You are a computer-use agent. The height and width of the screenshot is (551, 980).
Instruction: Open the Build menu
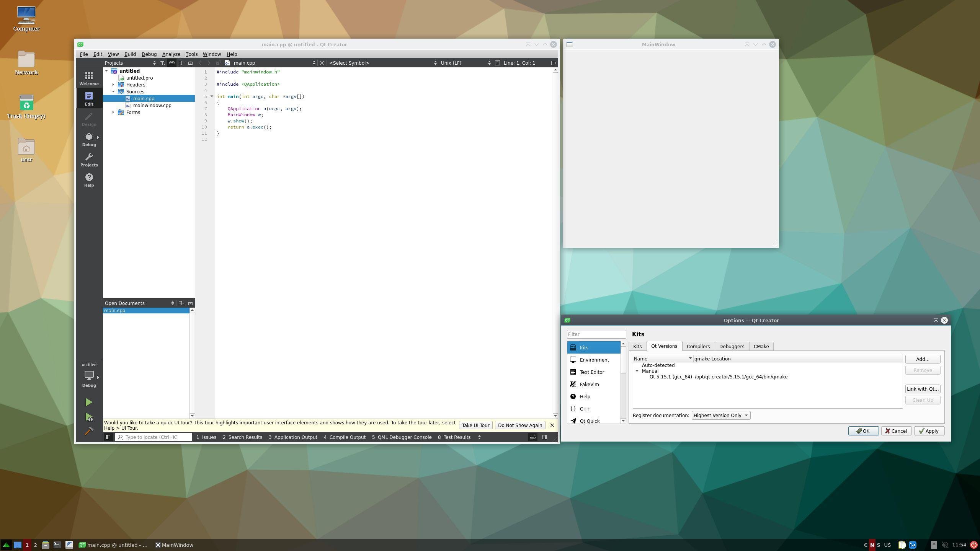(130, 54)
